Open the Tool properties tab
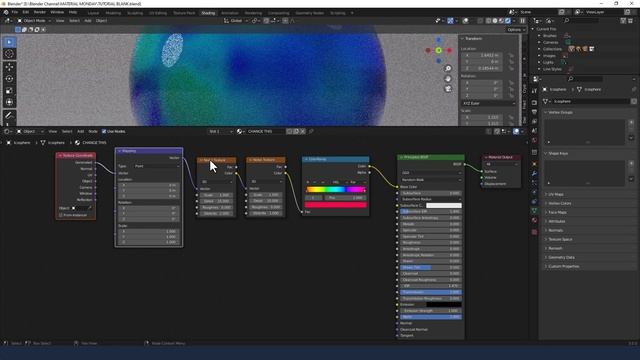 [x=534, y=91]
